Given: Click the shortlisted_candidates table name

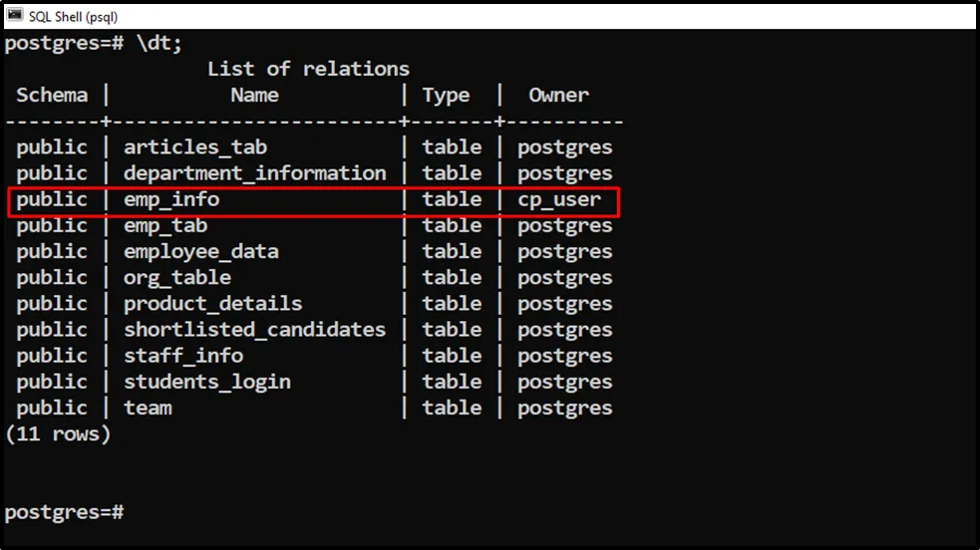Looking at the screenshot, I should click(254, 330).
